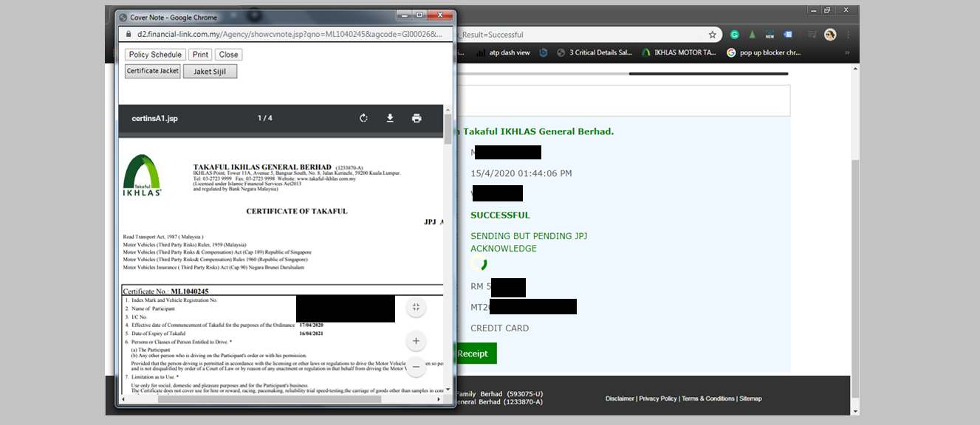Select the SUCCESSFUL status text
The height and width of the screenshot is (425, 980).
pyautogui.click(x=500, y=215)
